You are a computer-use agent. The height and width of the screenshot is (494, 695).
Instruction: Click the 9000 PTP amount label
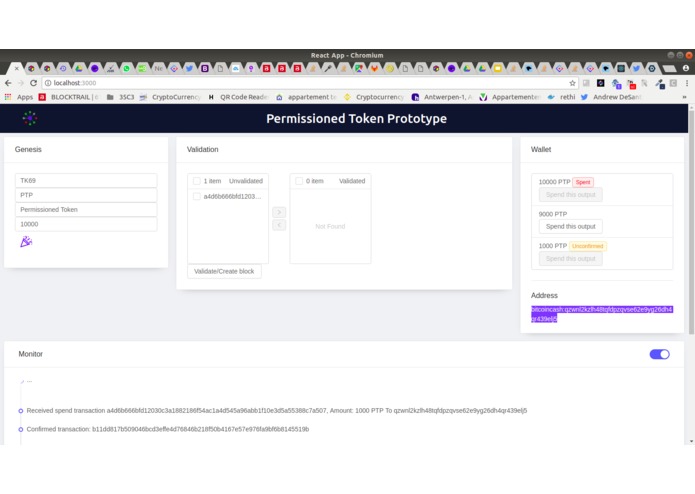[553, 214]
